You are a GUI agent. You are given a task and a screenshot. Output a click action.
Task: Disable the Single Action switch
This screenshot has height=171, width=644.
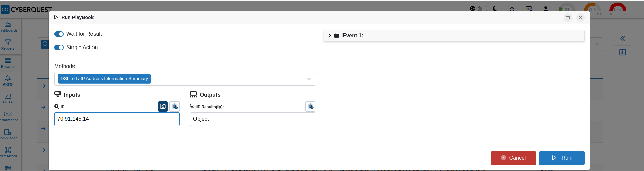pyautogui.click(x=59, y=47)
